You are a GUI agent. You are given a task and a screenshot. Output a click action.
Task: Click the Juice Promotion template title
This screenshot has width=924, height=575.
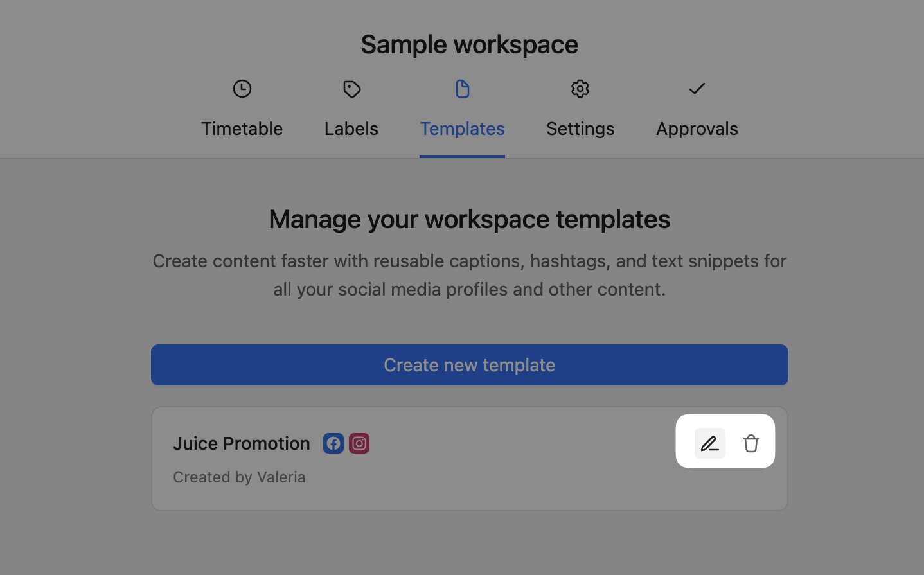[242, 443]
